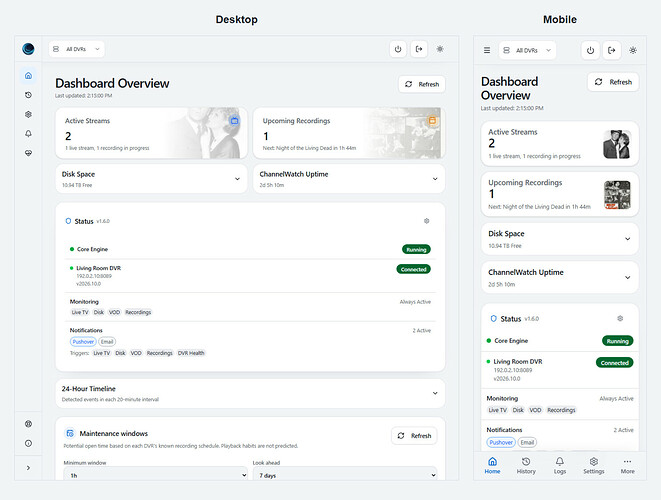Click mobile Status shield icon
Viewport: 661px width, 500px height.
[494, 318]
